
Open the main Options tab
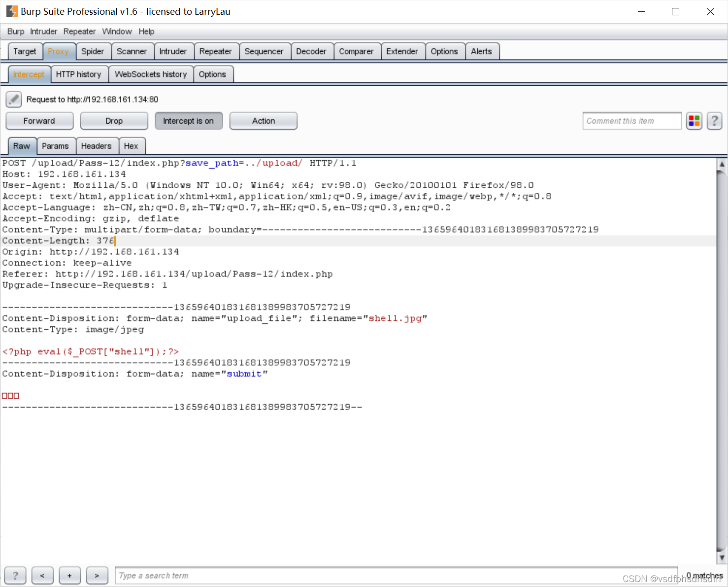[444, 51]
